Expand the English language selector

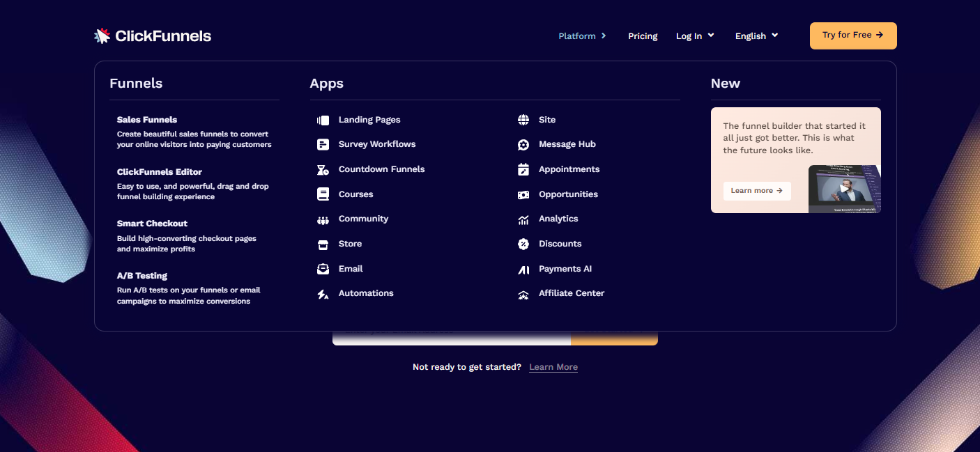(756, 36)
